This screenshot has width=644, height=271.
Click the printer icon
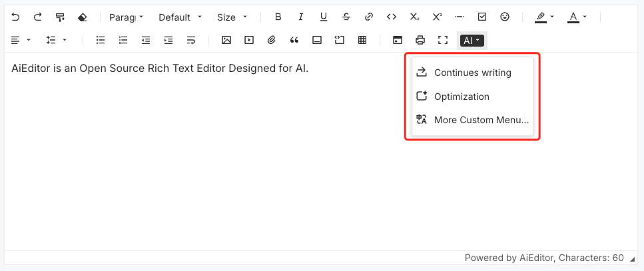420,40
